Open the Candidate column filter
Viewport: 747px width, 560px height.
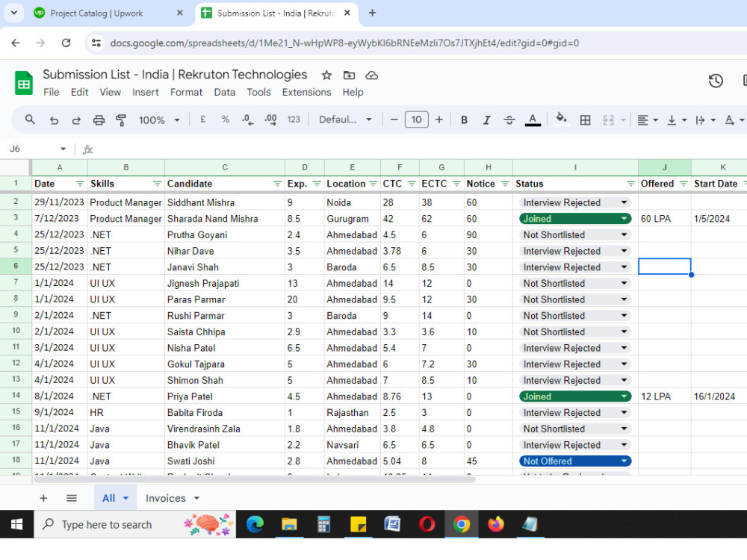tap(277, 184)
